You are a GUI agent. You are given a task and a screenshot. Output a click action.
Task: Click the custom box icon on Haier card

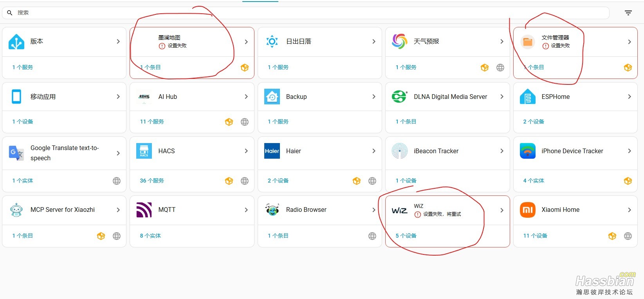357,181
